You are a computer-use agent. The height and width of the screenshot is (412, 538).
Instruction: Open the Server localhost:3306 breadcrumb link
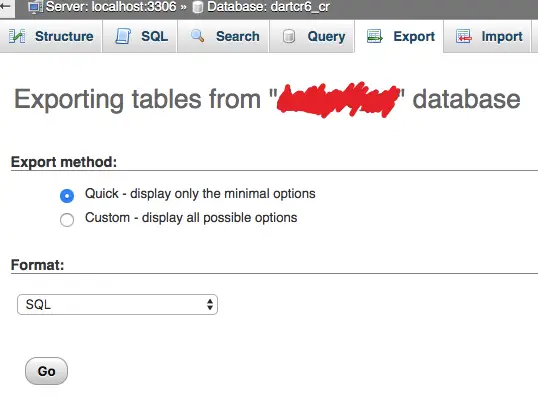pos(111,7)
